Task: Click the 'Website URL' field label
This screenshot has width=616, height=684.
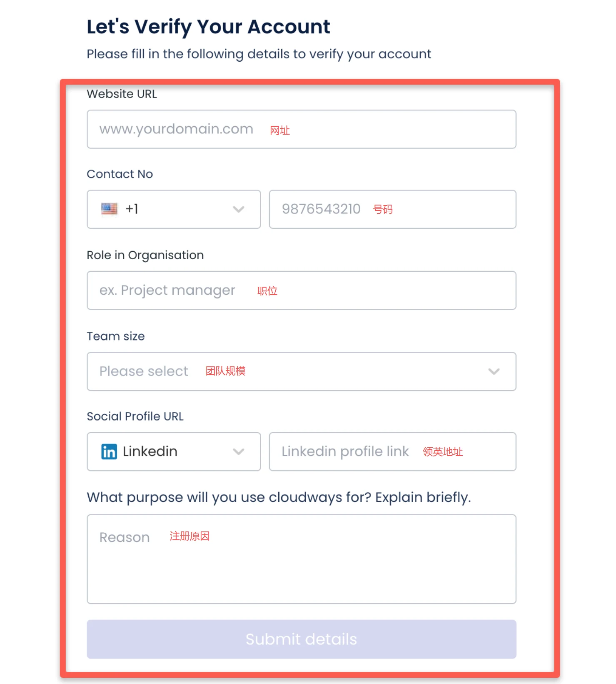Action: click(122, 94)
